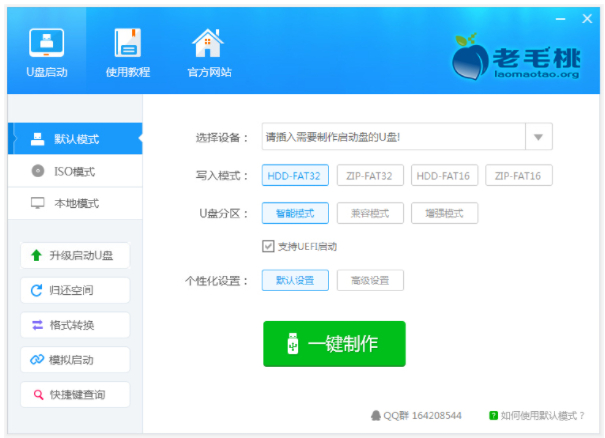Open 快捷键查询 lookup

[75, 394]
